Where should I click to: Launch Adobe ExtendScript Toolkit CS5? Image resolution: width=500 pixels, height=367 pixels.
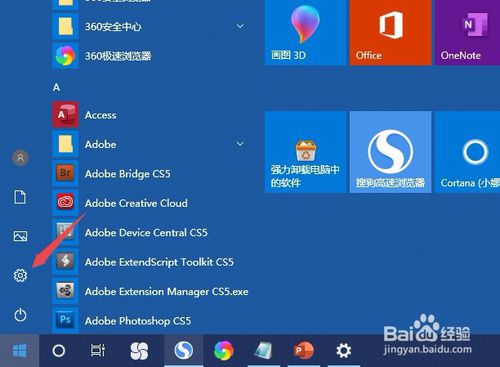pos(152,262)
